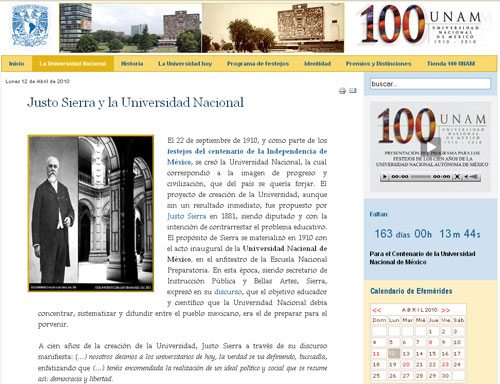Click the ABRIL 2010 calendar title
The width and height of the screenshot is (500, 384).
419,310
